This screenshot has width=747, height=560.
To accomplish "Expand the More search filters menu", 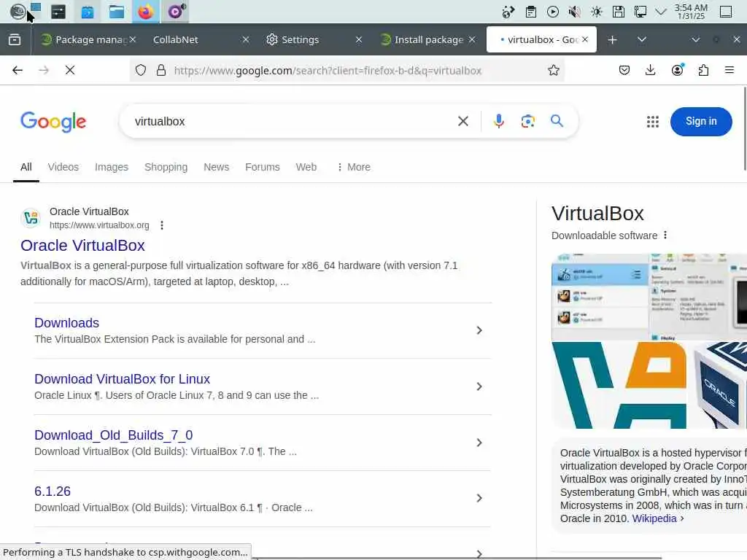I will click(354, 167).
